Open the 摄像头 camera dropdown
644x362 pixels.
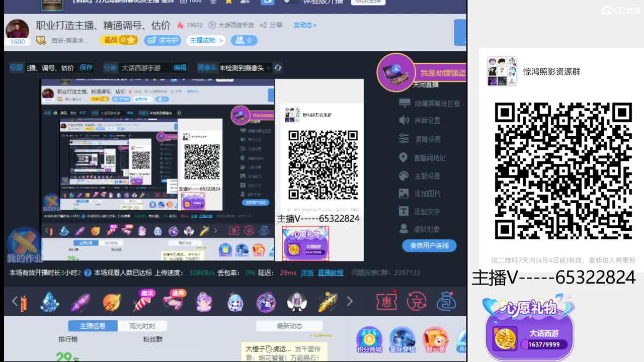tap(245, 67)
